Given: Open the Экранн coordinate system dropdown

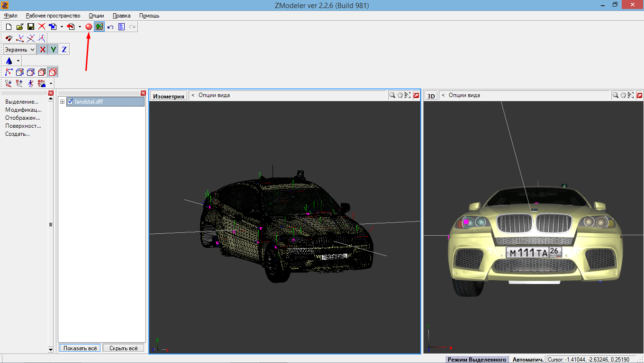Looking at the screenshot, I should coord(32,49).
